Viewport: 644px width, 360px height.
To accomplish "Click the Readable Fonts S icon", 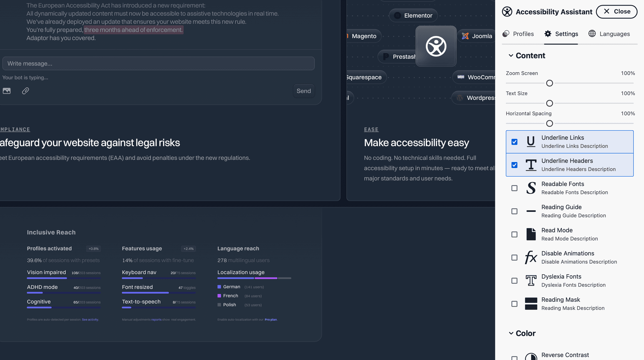I will point(531,188).
